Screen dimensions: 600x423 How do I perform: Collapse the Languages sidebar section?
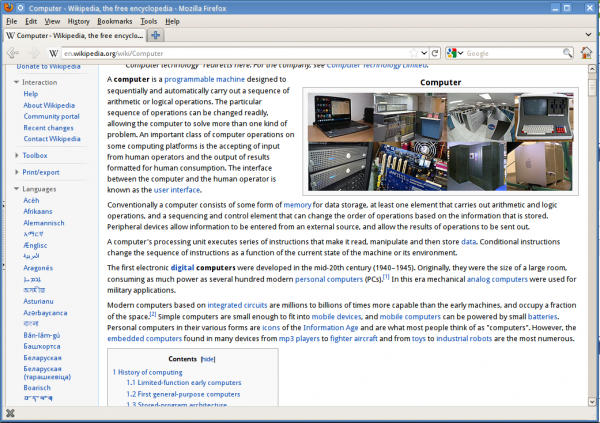tap(16, 189)
